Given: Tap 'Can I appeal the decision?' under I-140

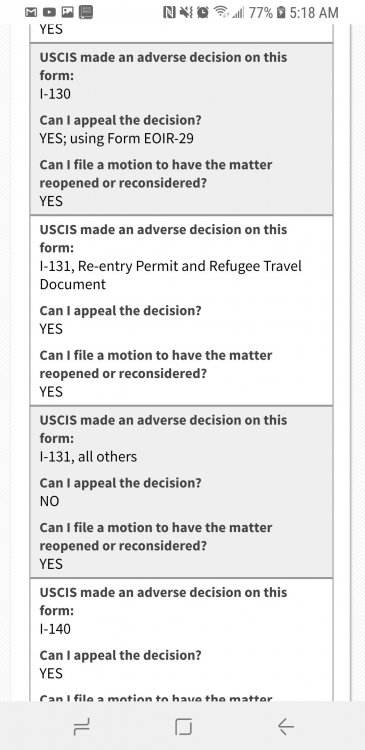Looking at the screenshot, I should 121,655.
